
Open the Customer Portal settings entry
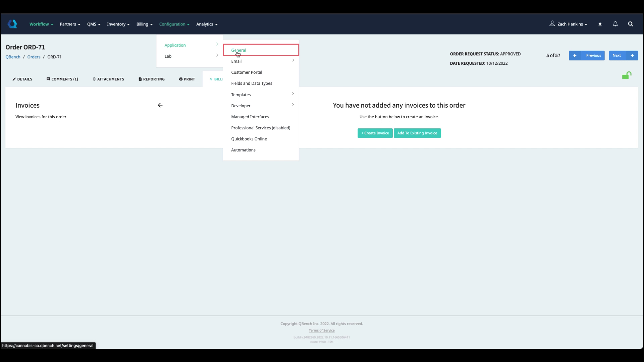247,72
